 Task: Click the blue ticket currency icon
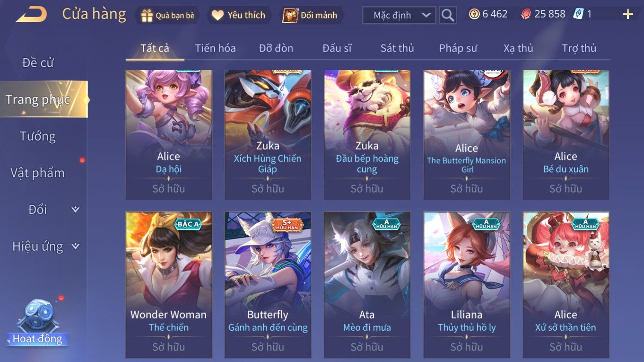(578, 14)
